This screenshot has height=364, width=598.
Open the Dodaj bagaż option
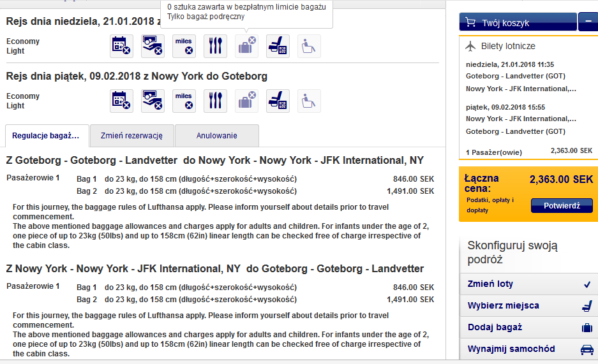[528, 328]
